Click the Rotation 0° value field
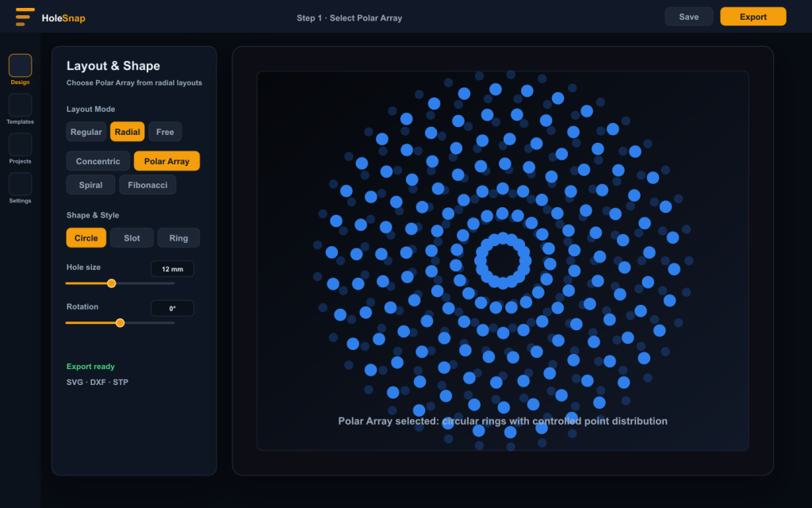 coord(172,309)
